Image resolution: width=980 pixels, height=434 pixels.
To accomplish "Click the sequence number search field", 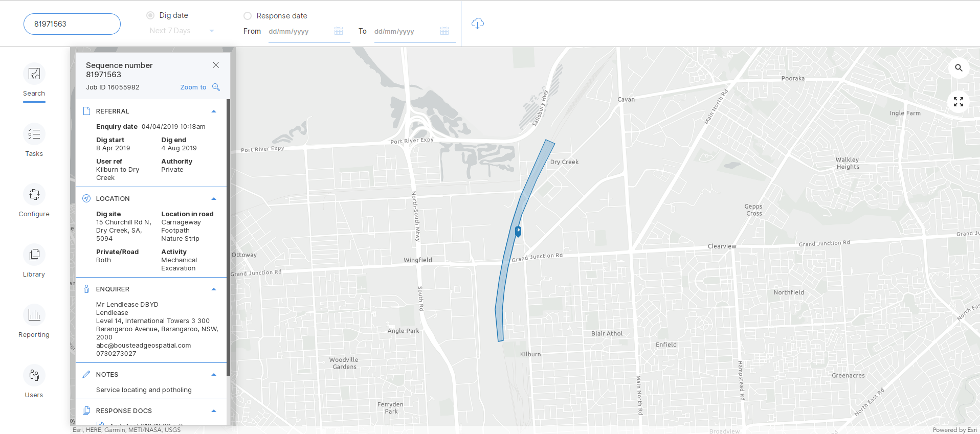I will tap(72, 24).
